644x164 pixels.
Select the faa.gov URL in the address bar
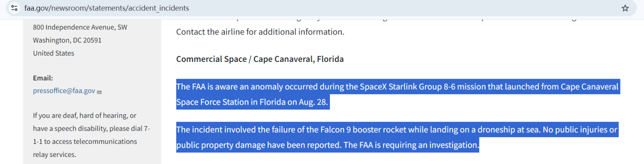click(107, 8)
